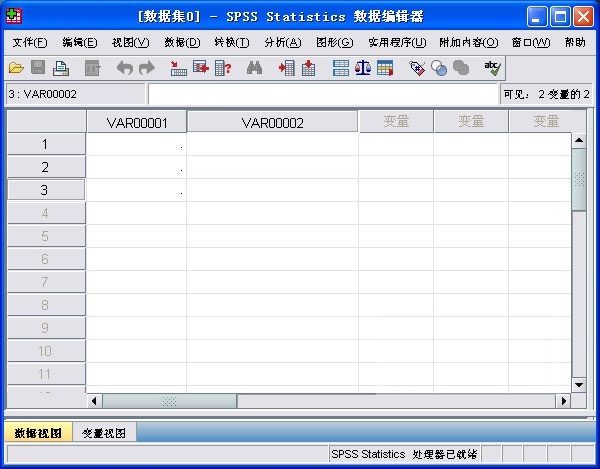Switch to the 数据视图 tab
Viewport: 600px width, 469px height.
tap(38, 433)
